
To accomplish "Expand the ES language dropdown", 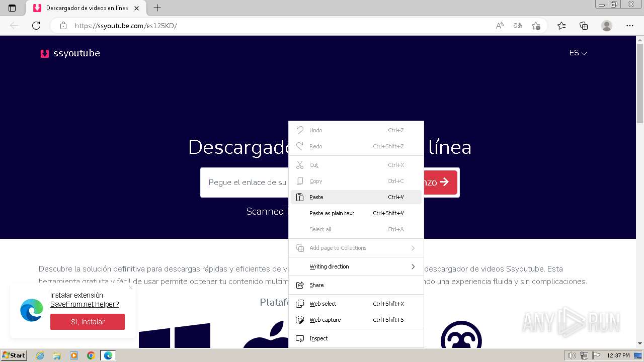I will click(x=578, y=53).
